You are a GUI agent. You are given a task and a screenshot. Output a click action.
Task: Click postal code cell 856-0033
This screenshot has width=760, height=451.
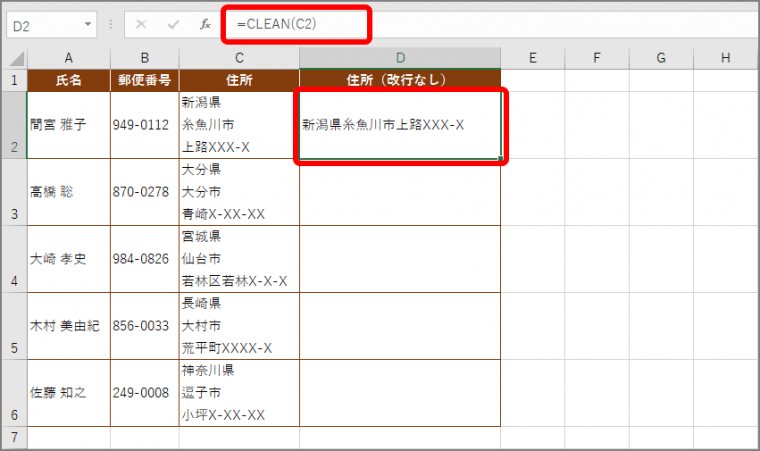click(144, 326)
